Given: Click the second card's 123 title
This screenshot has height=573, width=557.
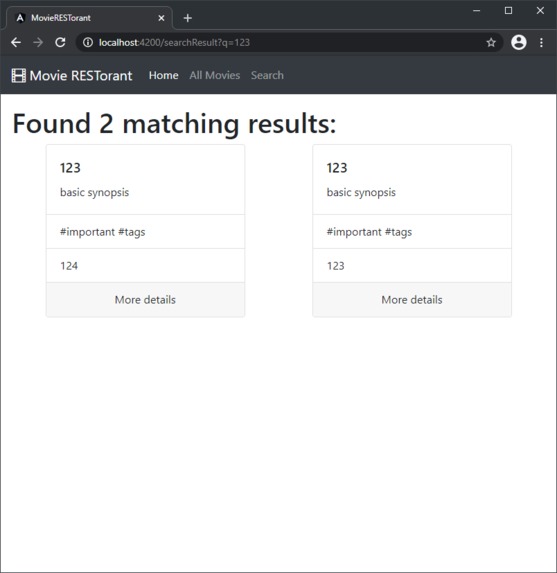Looking at the screenshot, I should point(337,168).
